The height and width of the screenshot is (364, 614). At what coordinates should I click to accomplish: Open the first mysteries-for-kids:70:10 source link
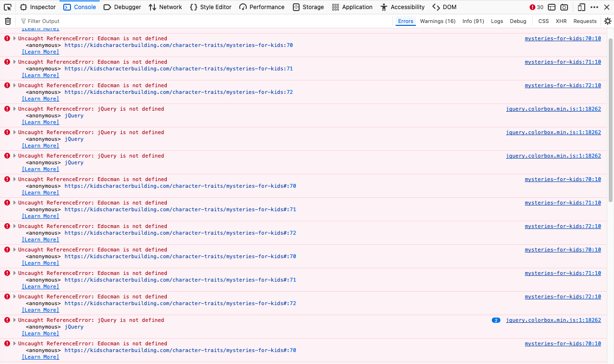click(563, 38)
